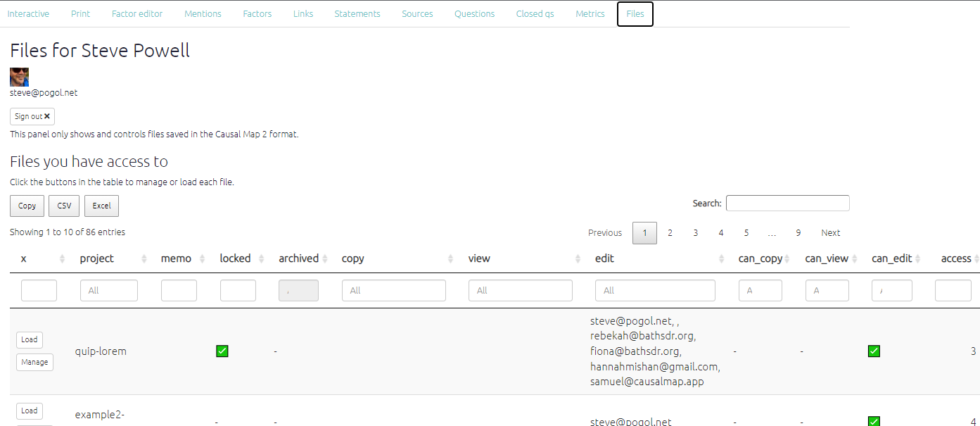Toggle can_edit checkbox for quip-lorem row
Screen dimensions: 980x426
coord(874,351)
